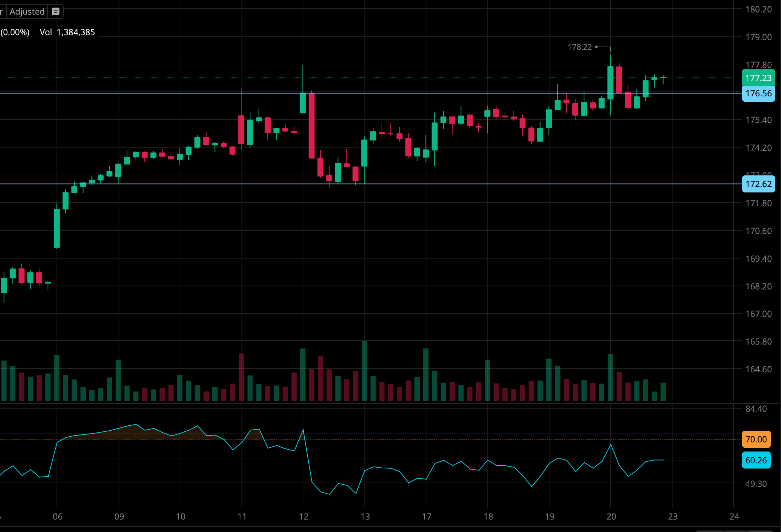This screenshot has height=532, width=781.
Task: Select the green 177.23 current price tag
Action: 758,78
